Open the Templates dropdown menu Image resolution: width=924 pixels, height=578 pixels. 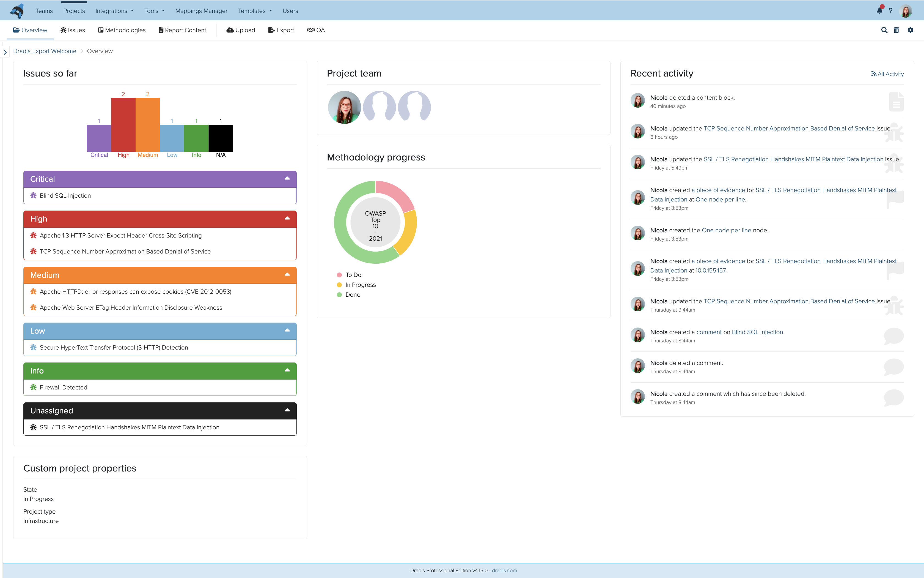coord(255,11)
